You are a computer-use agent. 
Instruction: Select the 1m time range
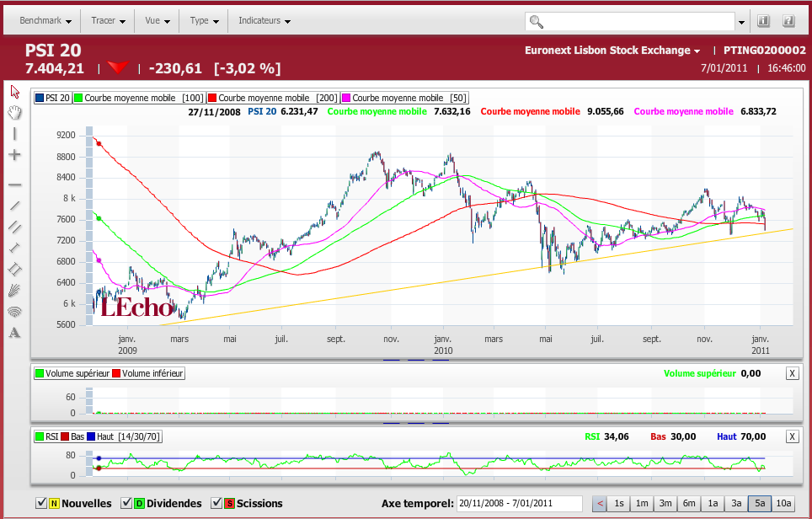pyautogui.click(x=642, y=503)
